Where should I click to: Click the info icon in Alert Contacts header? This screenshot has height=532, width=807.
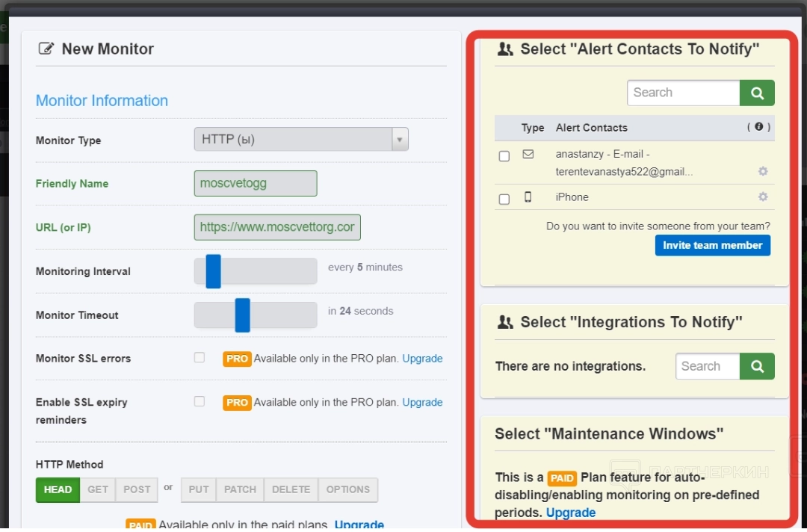click(x=759, y=127)
